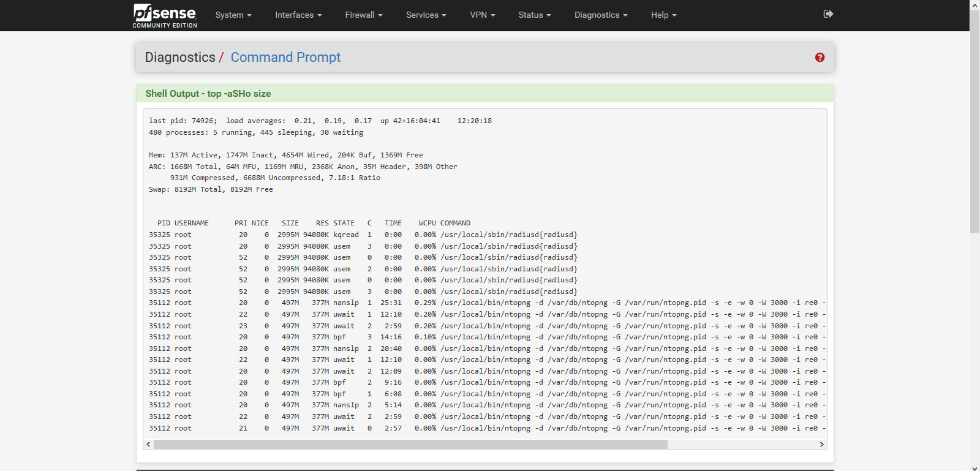Click the Shell Output panel heading
This screenshot has width=980, height=471.
(x=208, y=94)
